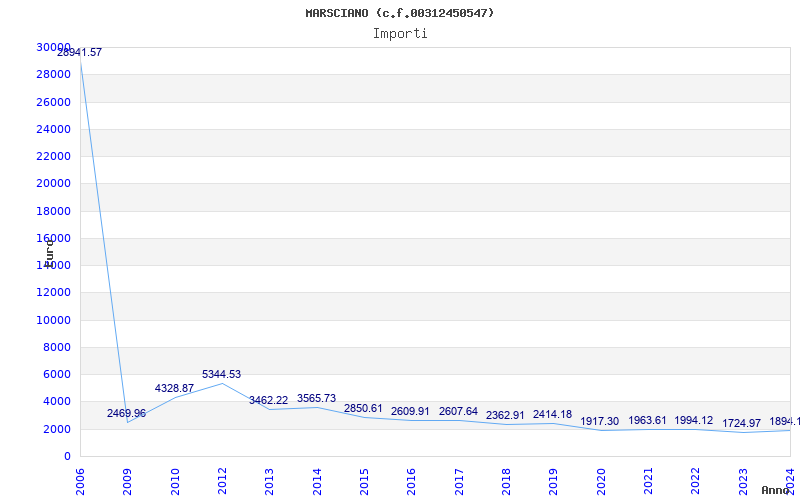The image size is (800, 500).
Task: Click the 28000 y-axis tick label
Action: [x=53, y=74]
